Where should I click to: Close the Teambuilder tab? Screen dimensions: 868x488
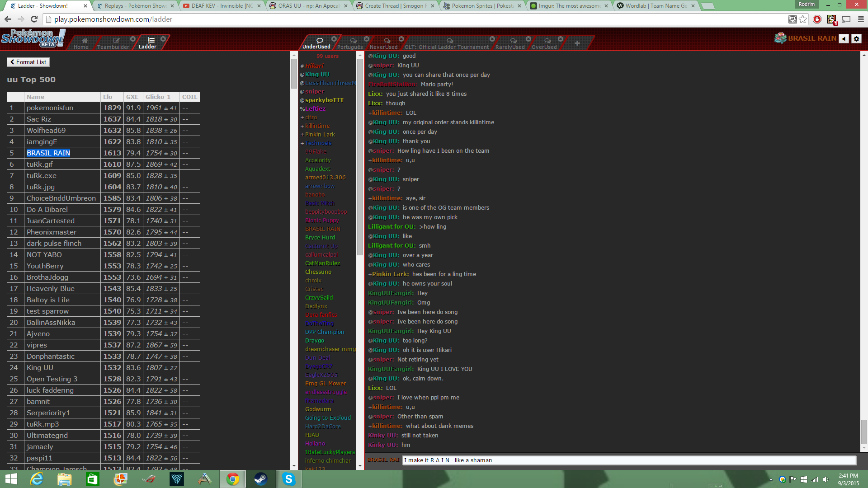(133, 39)
